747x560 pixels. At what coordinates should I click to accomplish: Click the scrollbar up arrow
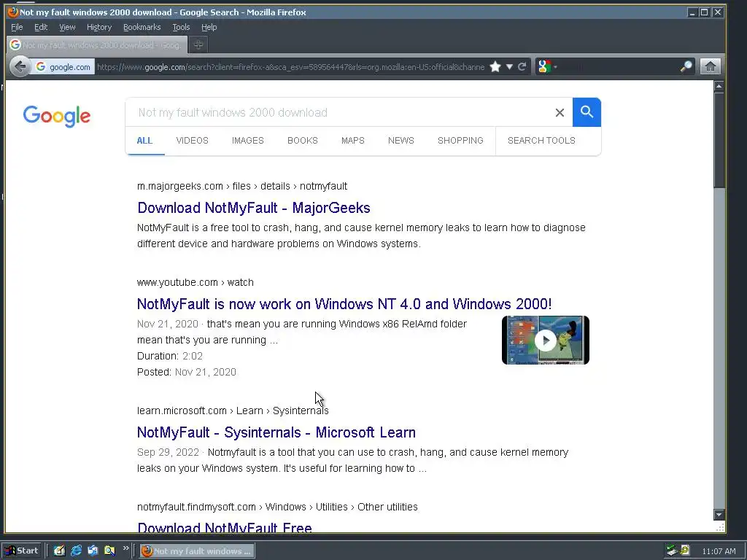(719, 86)
